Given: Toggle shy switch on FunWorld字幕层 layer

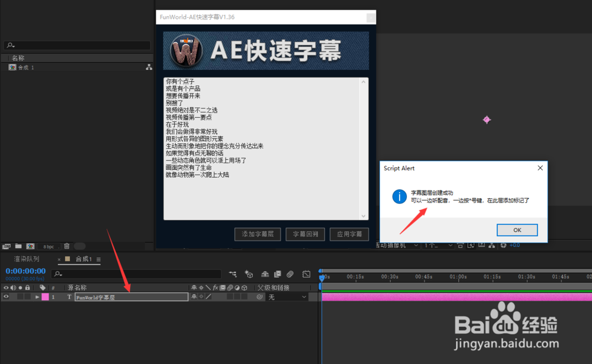Looking at the screenshot, I should (194, 297).
